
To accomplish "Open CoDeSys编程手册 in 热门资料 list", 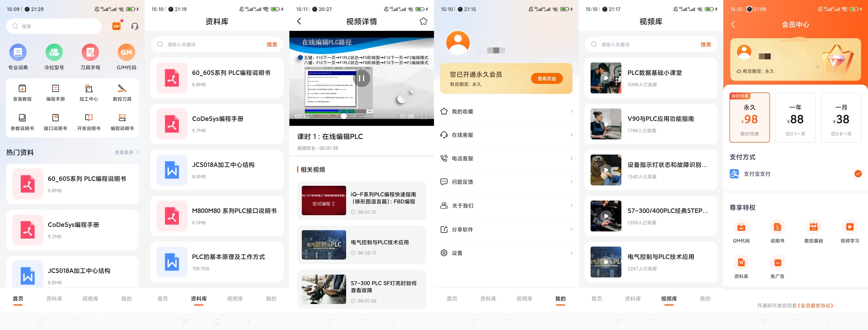I will click(x=72, y=230).
